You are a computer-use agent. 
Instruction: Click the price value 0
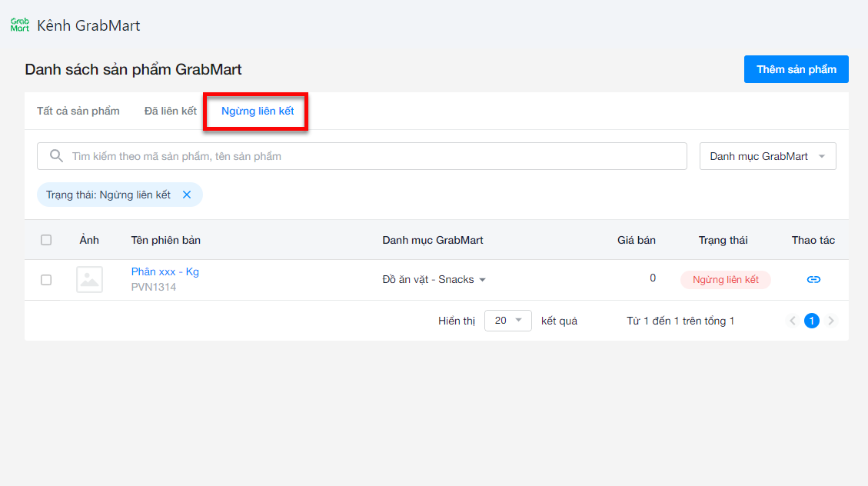(653, 278)
